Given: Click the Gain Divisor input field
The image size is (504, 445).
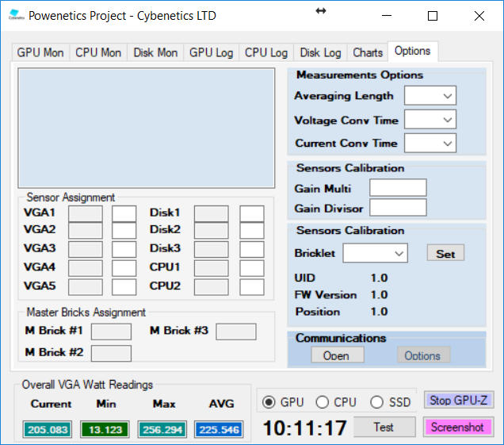Looking at the screenshot, I should pos(398,208).
